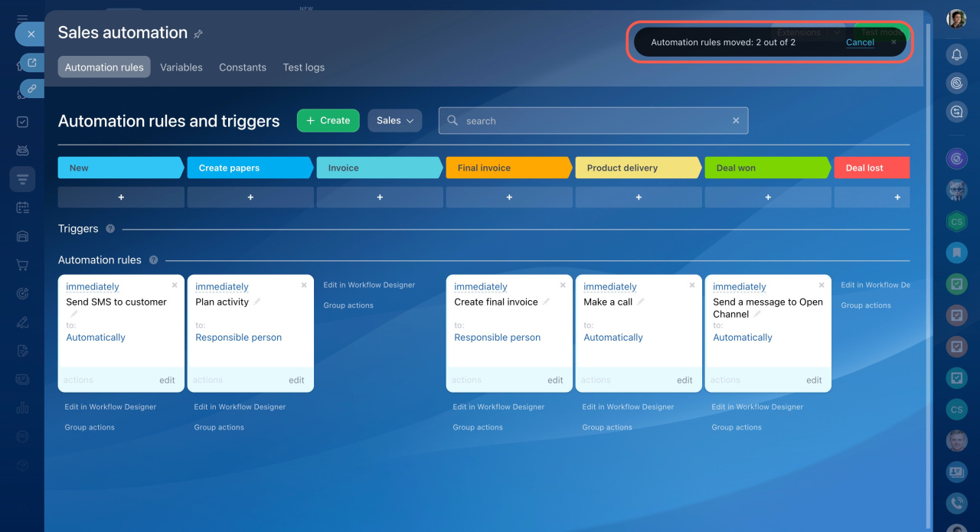Select the orange Final invoice stage
The image size is (980, 532).
point(508,168)
